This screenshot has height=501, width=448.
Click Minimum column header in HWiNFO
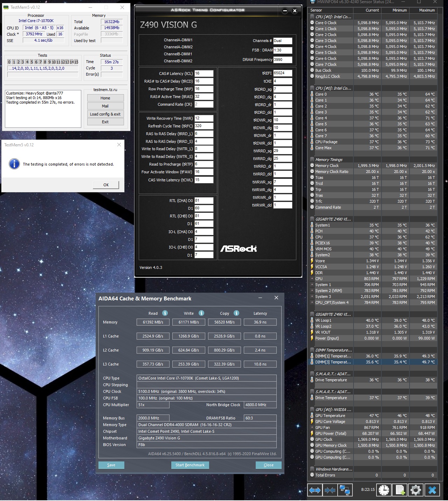tap(395, 10)
